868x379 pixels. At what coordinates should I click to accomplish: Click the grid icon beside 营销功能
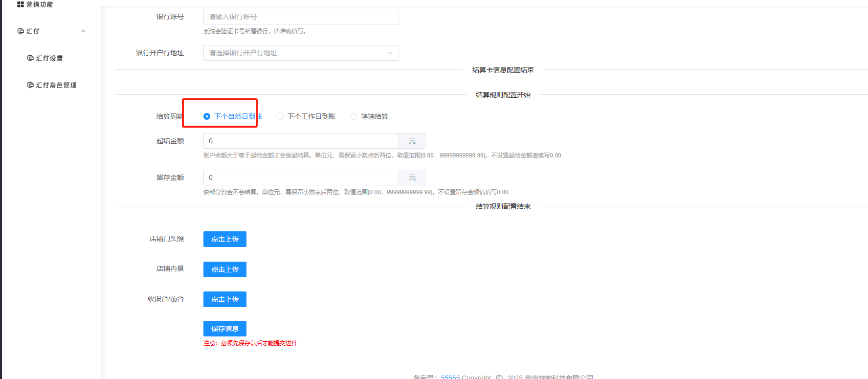click(x=20, y=4)
